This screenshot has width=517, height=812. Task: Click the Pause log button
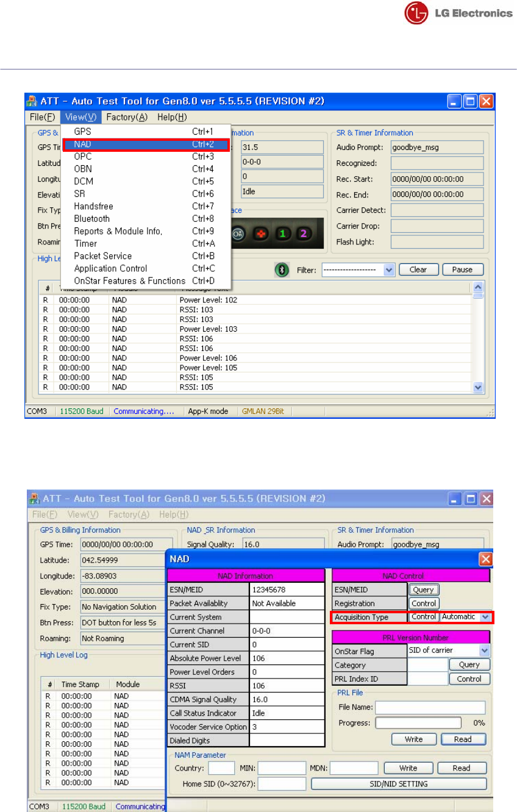(463, 269)
